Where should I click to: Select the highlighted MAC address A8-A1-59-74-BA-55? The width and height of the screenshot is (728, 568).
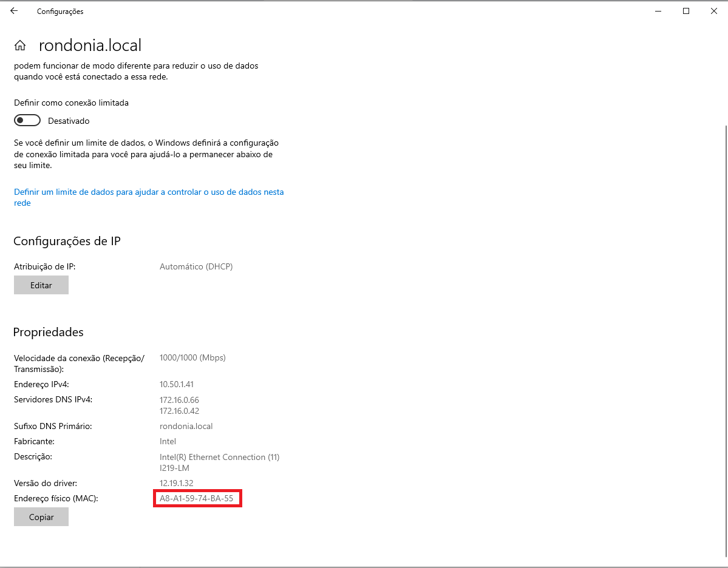(197, 498)
